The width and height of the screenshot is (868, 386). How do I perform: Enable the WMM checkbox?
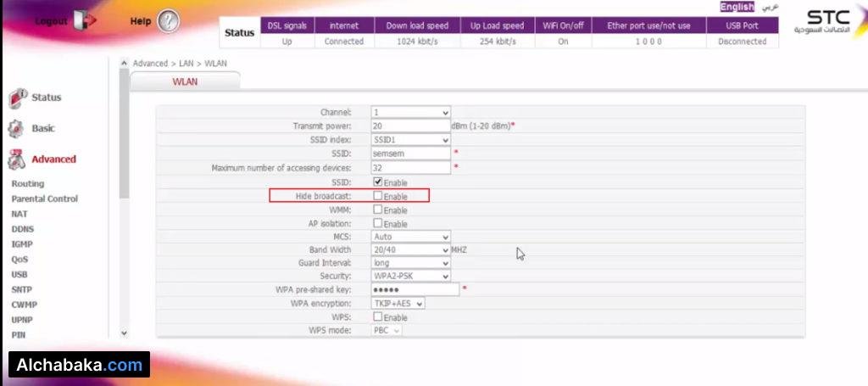378,210
